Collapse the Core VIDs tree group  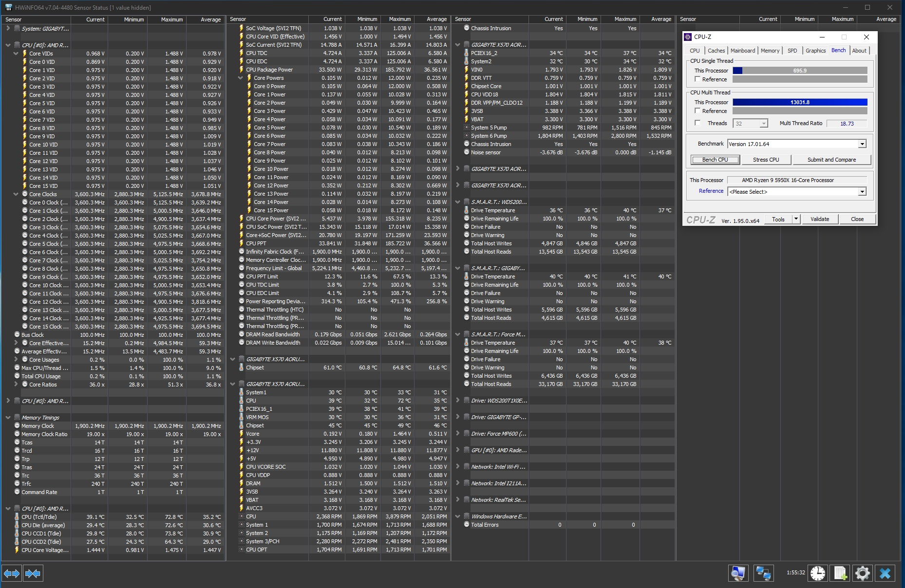tap(16, 54)
